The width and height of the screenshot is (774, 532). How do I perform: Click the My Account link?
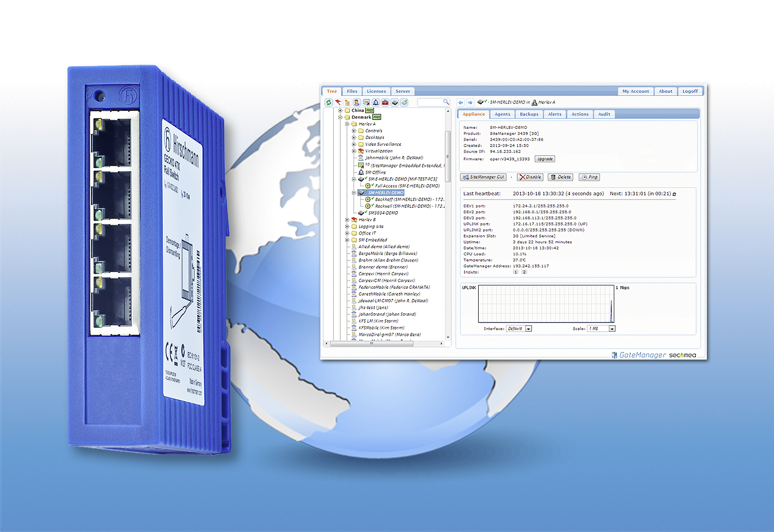(x=636, y=91)
